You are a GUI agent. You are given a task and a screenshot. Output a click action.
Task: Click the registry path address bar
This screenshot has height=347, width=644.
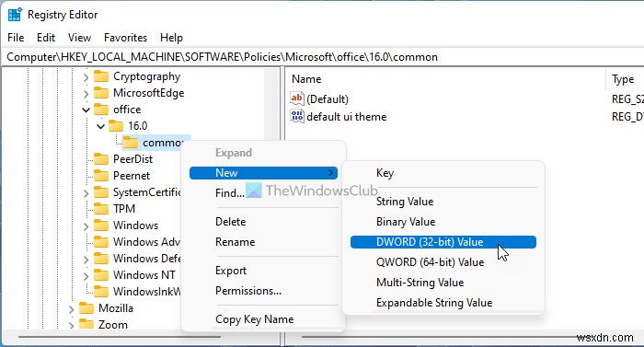pyautogui.click(x=322, y=57)
